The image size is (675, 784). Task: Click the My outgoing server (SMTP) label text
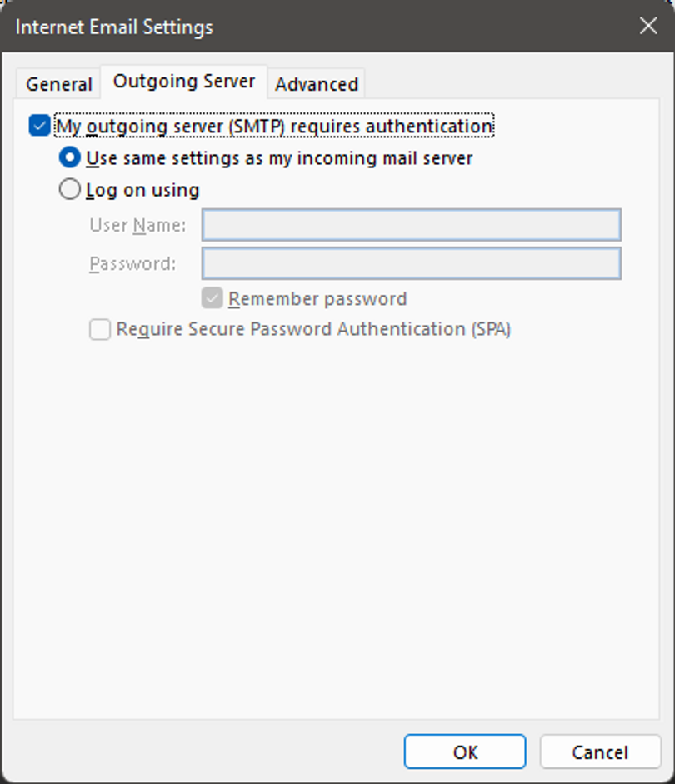coord(274,127)
